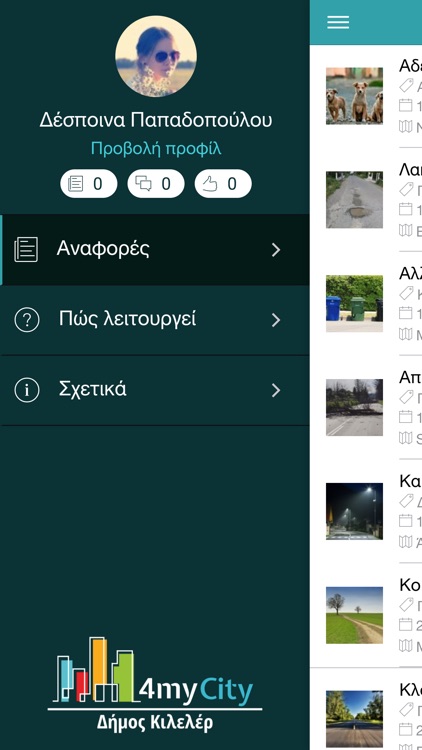
Task: Click tag icon in trash bins report
Action: [x=406, y=293]
